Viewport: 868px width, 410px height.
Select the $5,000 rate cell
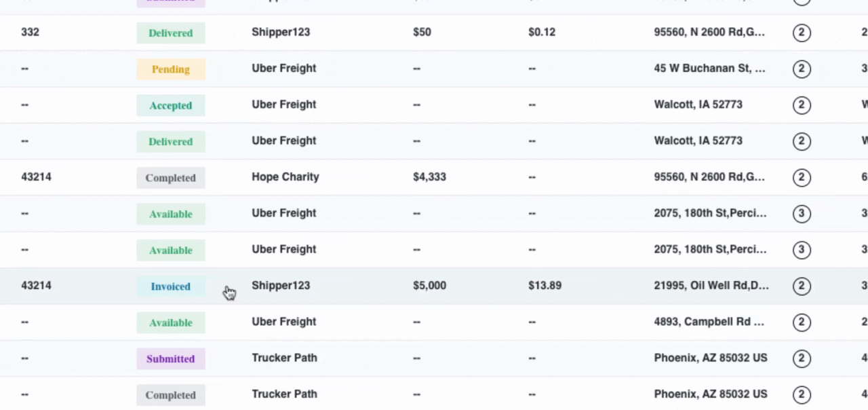point(429,286)
